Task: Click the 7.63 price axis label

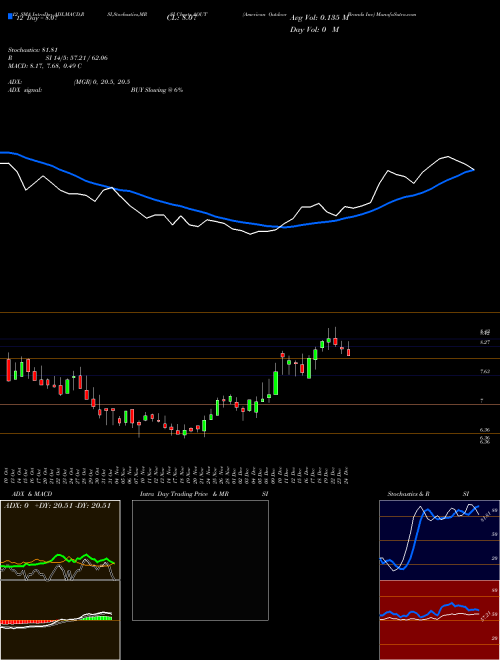Action: (485, 371)
